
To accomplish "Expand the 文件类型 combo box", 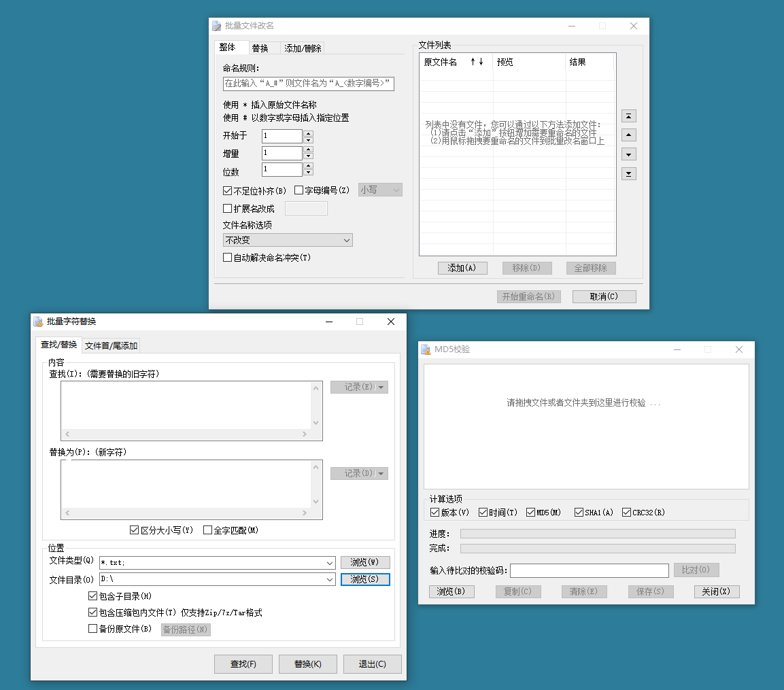I will pos(330,563).
